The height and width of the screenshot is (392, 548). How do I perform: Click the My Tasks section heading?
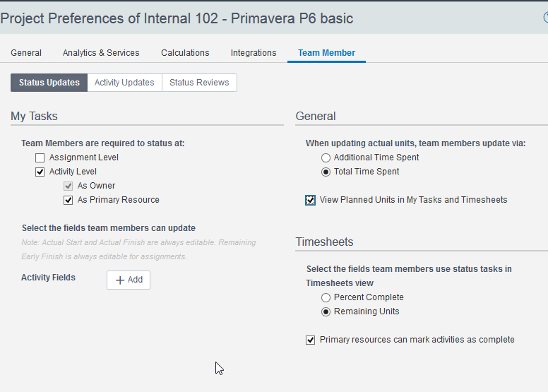[34, 116]
